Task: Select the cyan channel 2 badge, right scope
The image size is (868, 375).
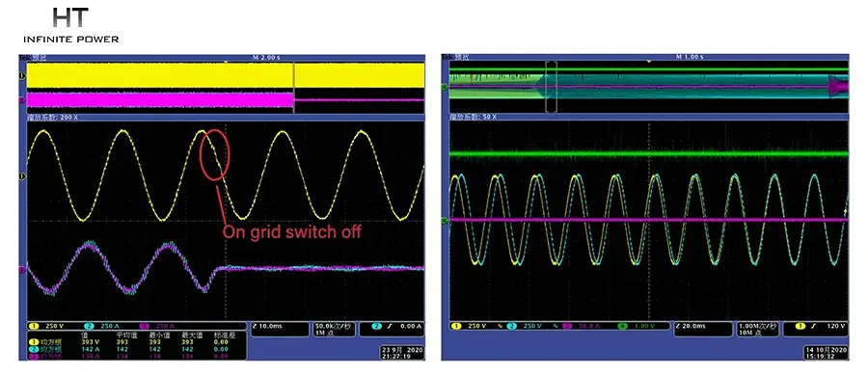Action: 512,327
